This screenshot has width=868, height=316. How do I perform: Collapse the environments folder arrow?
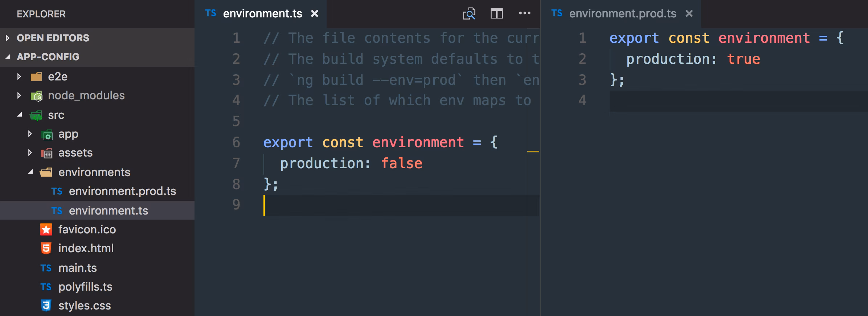[30, 172]
